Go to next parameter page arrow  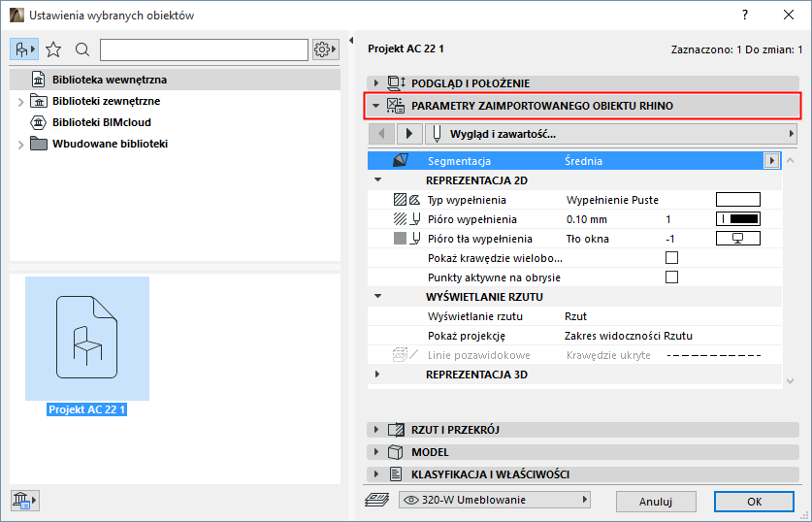click(x=409, y=134)
